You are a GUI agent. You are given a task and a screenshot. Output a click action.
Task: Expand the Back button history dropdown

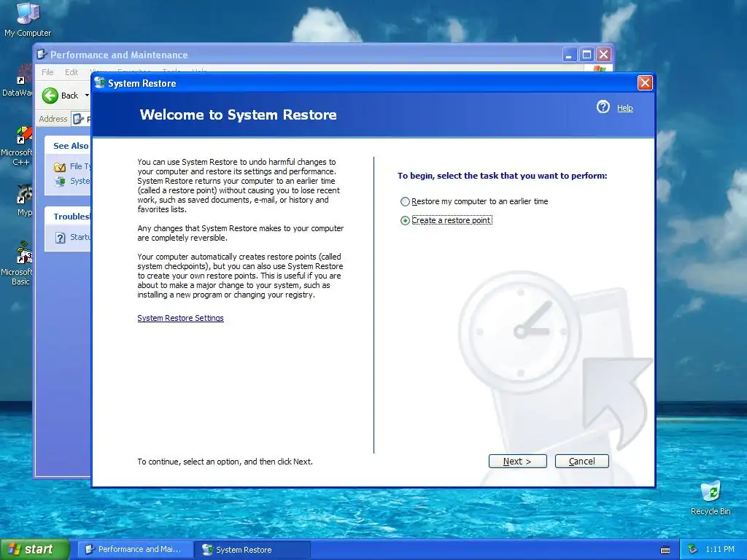pyautogui.click(x=87, y=96)
